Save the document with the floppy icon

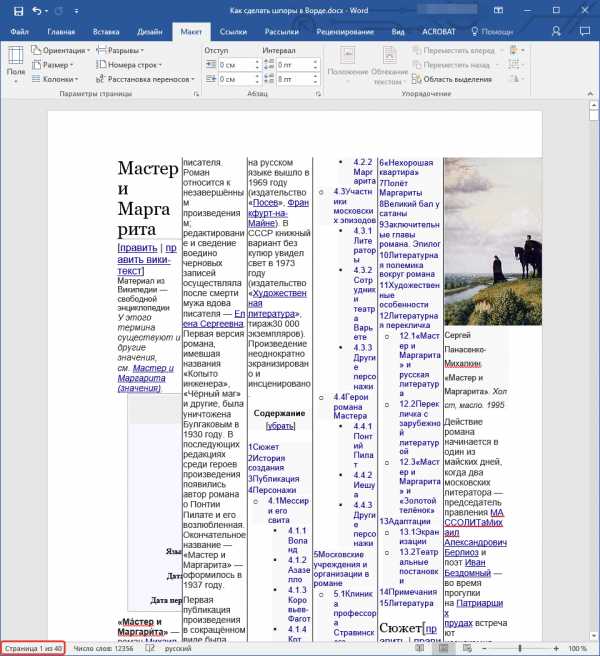pyautogui.click(x=18, y=11)
